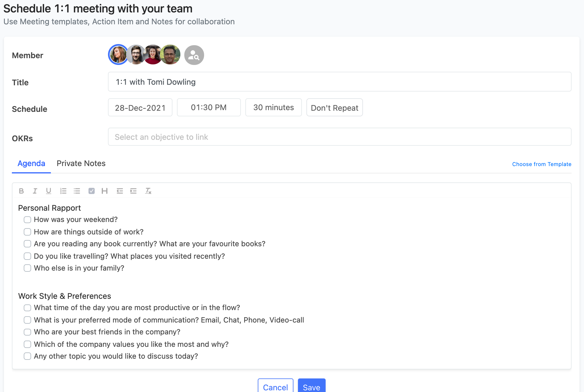
Task: Open the OKRs objective selector
Action: 339,137
